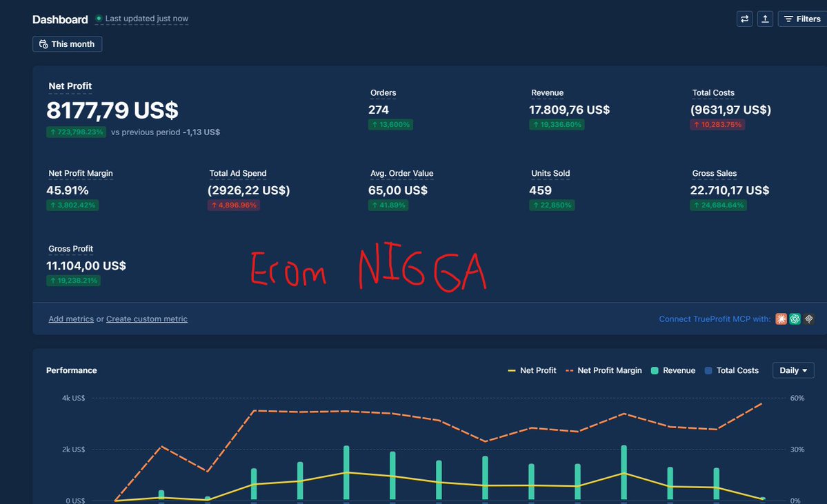This screenshot has height=504, width=827.
Task: Click the compare swap-arrows icon button
Action: click(x=744, y=19)
